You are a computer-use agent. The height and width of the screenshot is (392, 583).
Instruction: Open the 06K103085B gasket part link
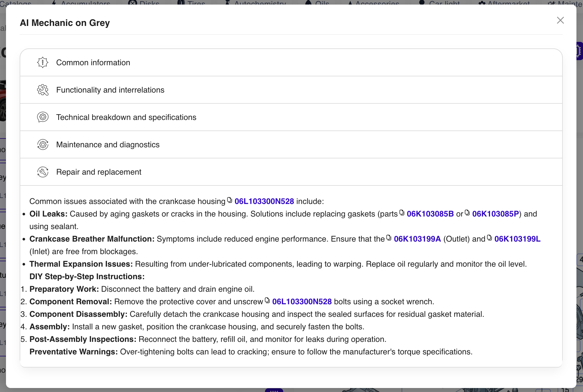pos(430,214)
